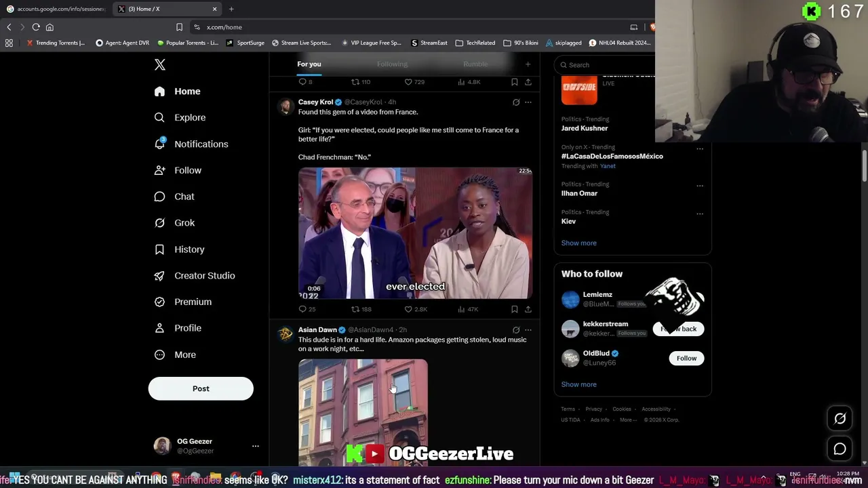Repost the tweet with 110 reposts
The width and height of the screenshot is (868, 488).
point(361,82)
